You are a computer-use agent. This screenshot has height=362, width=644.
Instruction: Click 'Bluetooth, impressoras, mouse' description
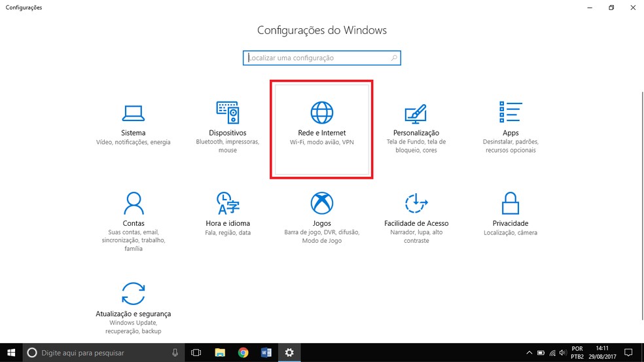pyautogui.click(x=228, y=146)
